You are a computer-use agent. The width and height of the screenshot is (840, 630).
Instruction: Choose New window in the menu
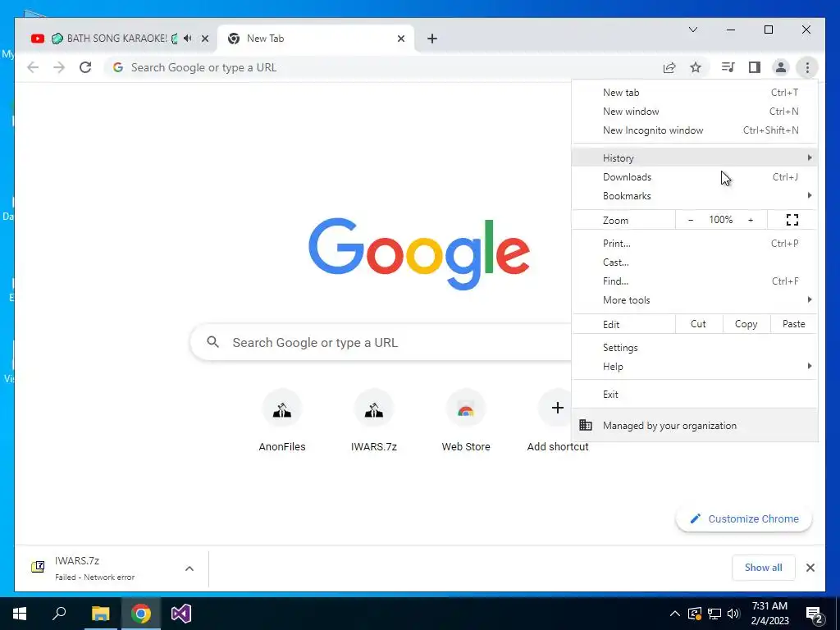coord(695,112)
